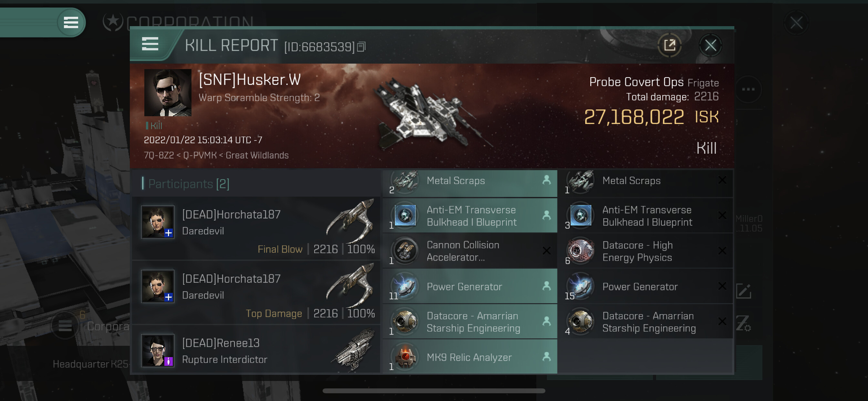Screen dimensions: 868x401
Task: Click the share kill report icon
Action: [669, 45]
